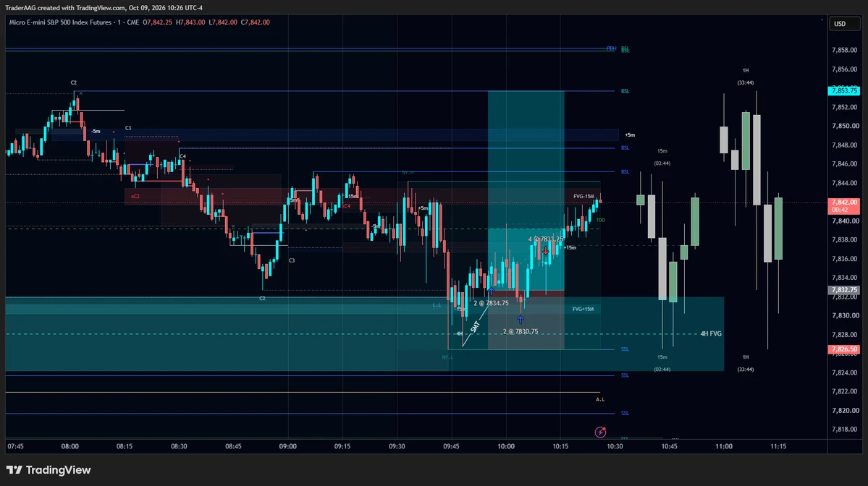
Task: Click the 10:30 time axis label
Action: pos(615,446)
